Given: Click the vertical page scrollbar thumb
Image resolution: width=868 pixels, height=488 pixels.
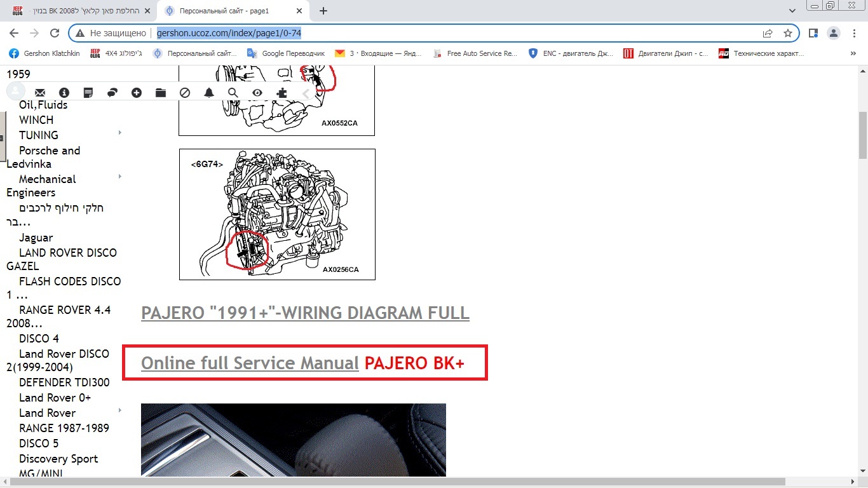Looking at the screenshot, I should coord(862,135).
